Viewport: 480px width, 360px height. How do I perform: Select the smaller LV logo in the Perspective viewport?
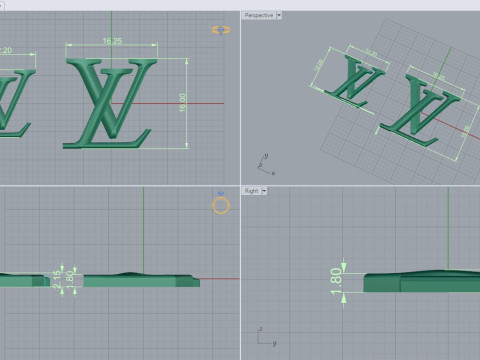[x=355, y=82]
